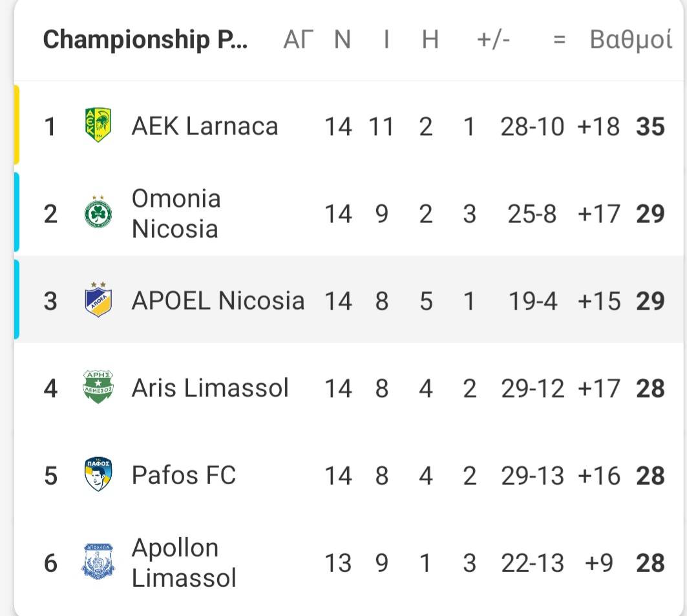Screen dimensions: 687x616
Task: Click the APOEL Nicosia shield crest
Action: pyautogui.click(x=98, y=300)
